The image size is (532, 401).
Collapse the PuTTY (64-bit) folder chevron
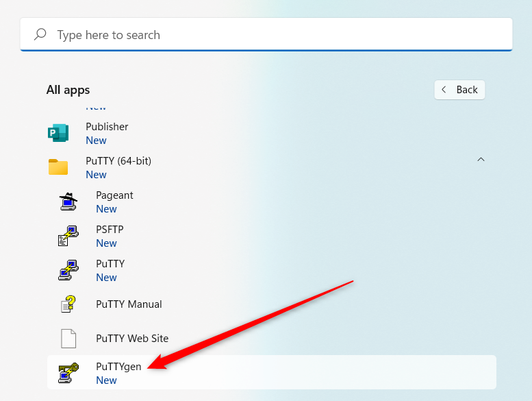(481, 160)
